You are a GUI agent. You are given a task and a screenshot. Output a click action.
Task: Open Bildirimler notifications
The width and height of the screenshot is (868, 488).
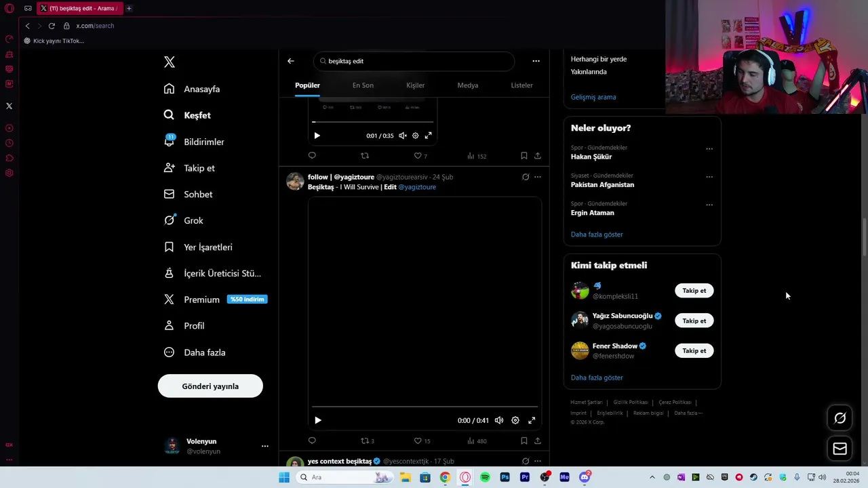pyautogui.click(x=194, y=142)
